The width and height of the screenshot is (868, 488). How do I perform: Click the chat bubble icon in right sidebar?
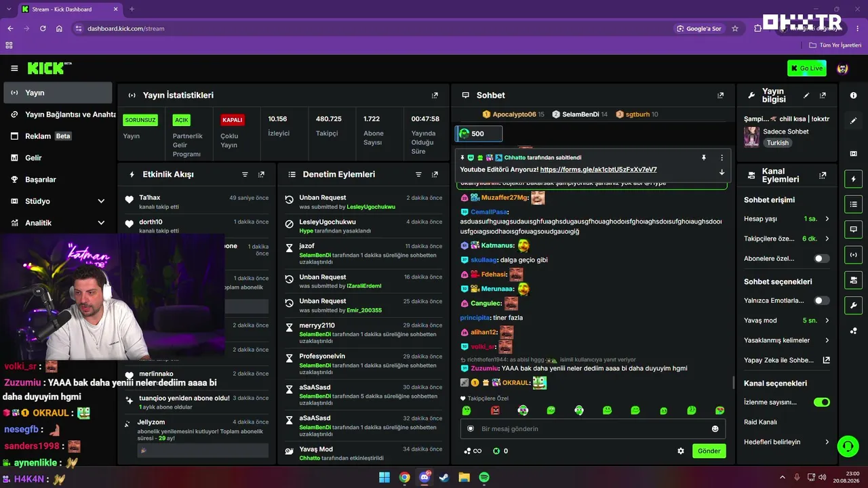click(x=853, y=229)
